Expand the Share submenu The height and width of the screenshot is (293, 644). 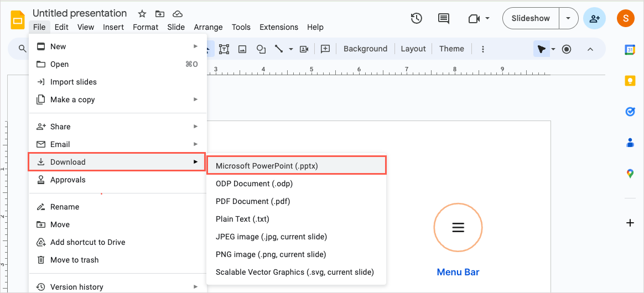[117, 127]
